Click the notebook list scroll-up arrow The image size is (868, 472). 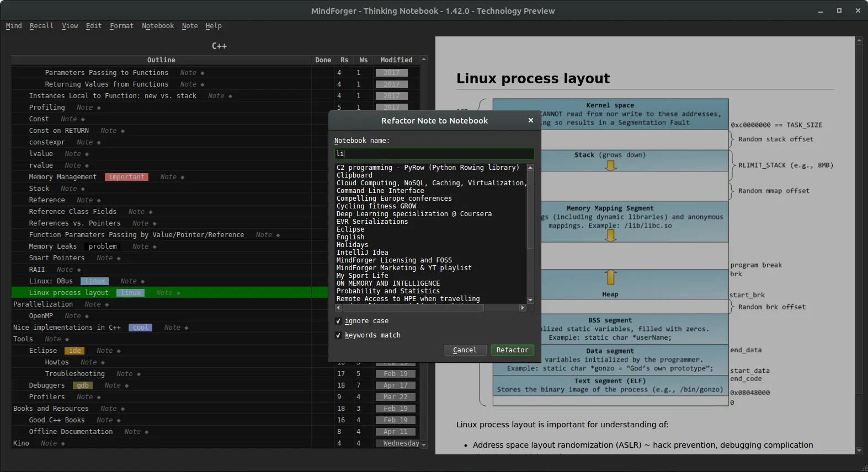pyautogui.click(x=530, y=168)
